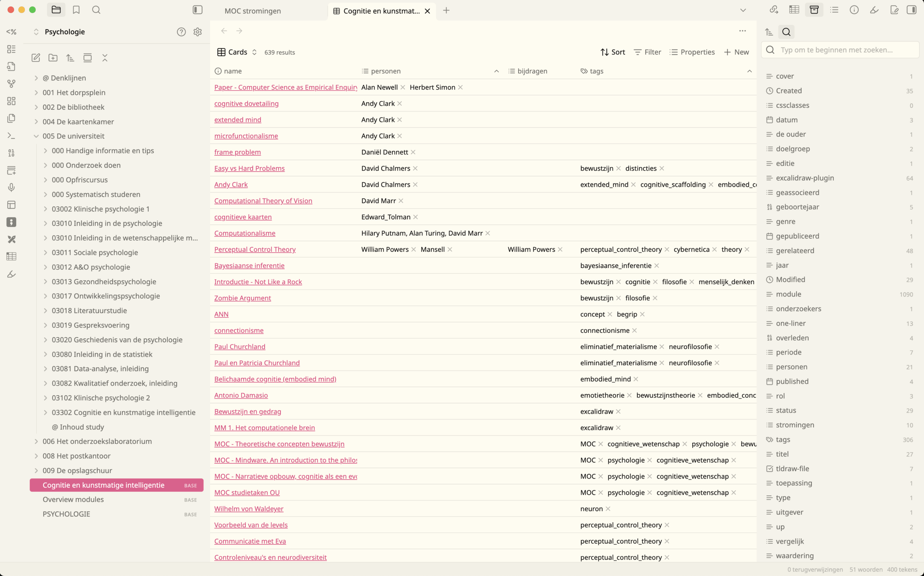
Task: Click the bijdragen column header
Action: [540, 71]
